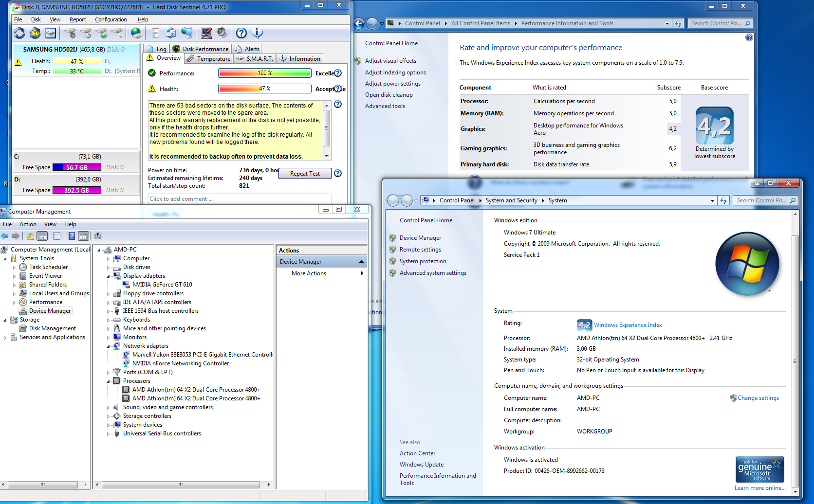
Task: Select NVIDIA GeForce GT 610 device
Action: [x=162, y=285]
